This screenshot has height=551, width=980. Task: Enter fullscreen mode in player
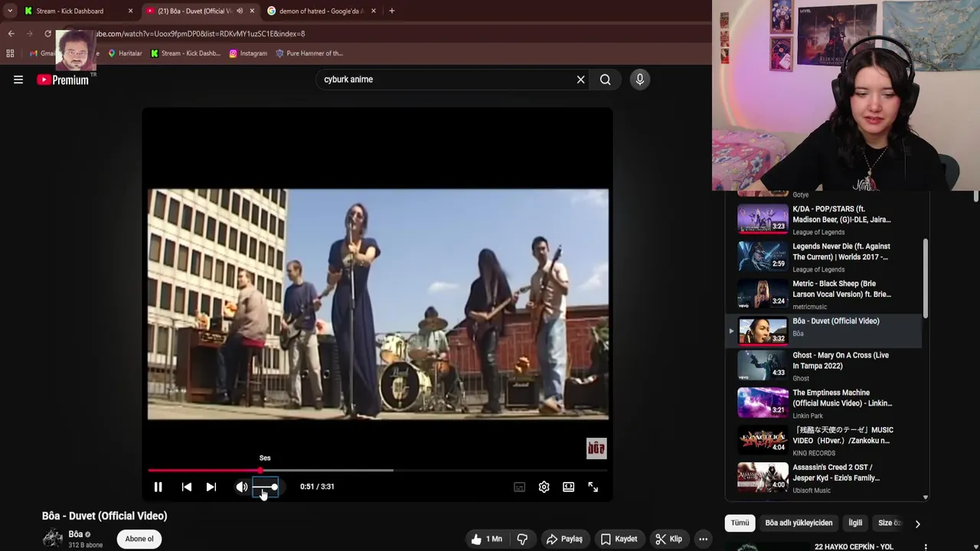593,487
